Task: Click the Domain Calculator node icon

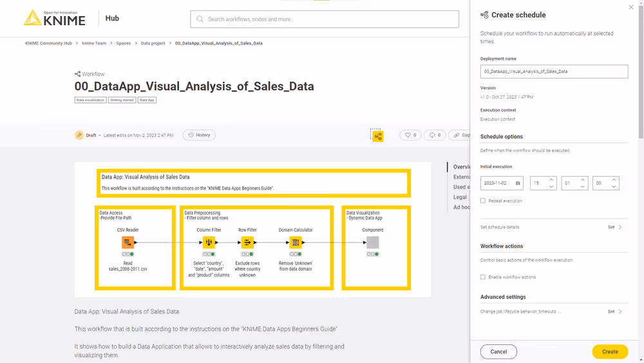Action: coord(295,242)
